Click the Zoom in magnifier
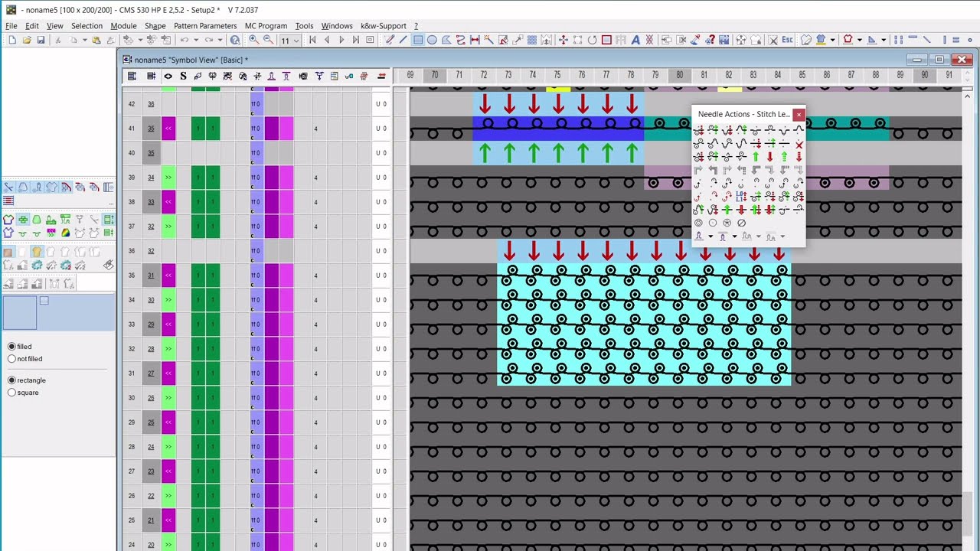The image size is (980, 551). (253, 40)
